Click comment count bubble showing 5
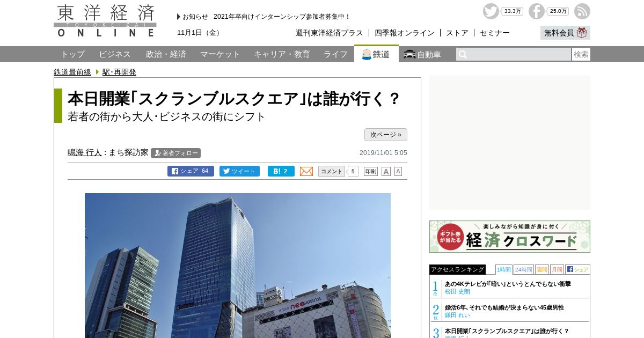 (353, 172)
